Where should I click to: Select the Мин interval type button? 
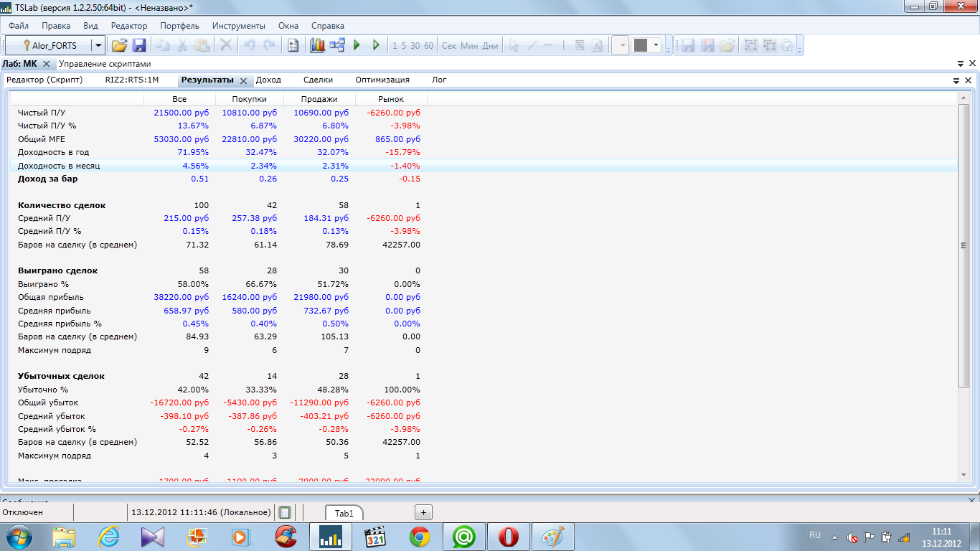coord(469,46)
